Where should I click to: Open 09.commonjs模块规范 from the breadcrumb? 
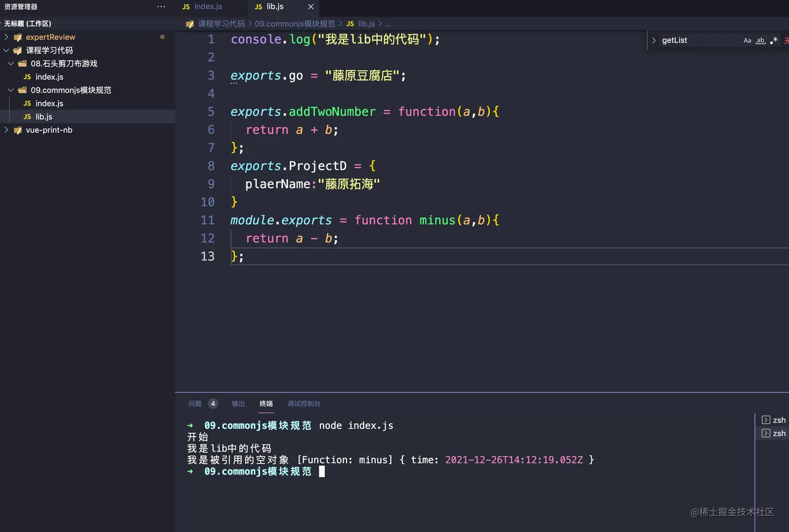pyautogui.click(x=295, y=23)
